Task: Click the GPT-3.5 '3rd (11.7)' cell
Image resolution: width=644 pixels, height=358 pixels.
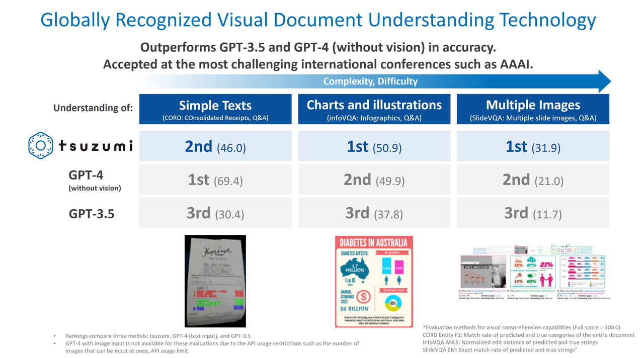Action: [533, 213]
